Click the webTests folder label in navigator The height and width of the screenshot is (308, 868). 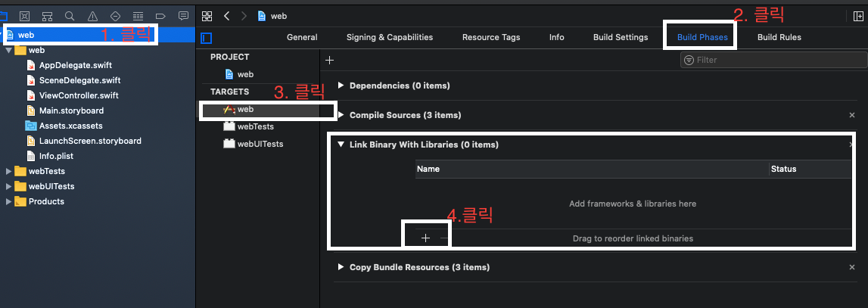[x=46, y=171]
